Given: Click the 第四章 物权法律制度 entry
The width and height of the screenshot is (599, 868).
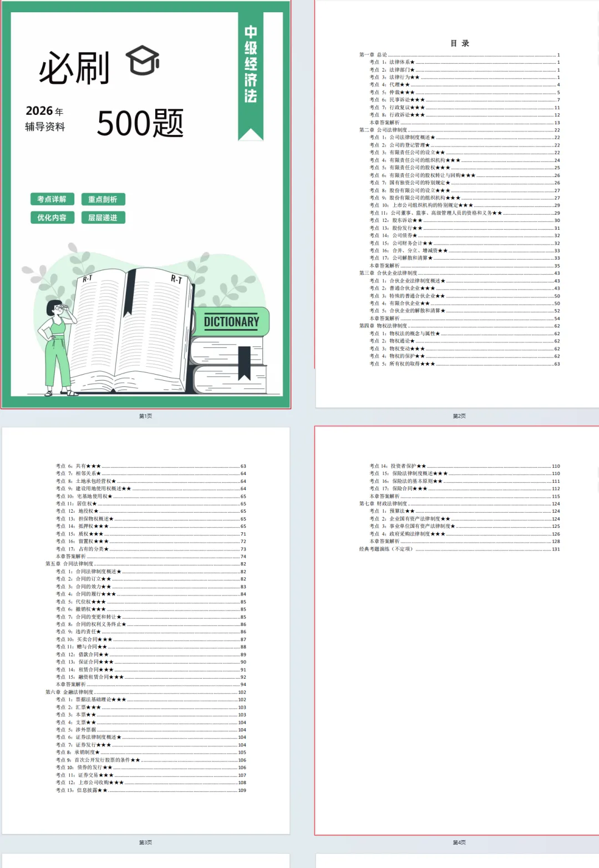Looking at the screenshot, I should pyautogui.click(x=459, y=326).
